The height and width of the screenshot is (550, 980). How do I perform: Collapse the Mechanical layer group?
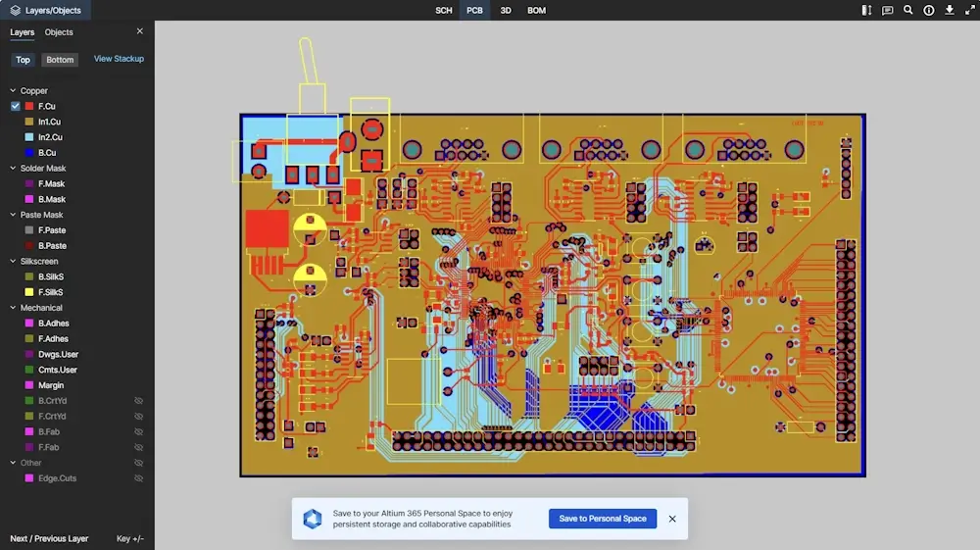coord(13,308)
